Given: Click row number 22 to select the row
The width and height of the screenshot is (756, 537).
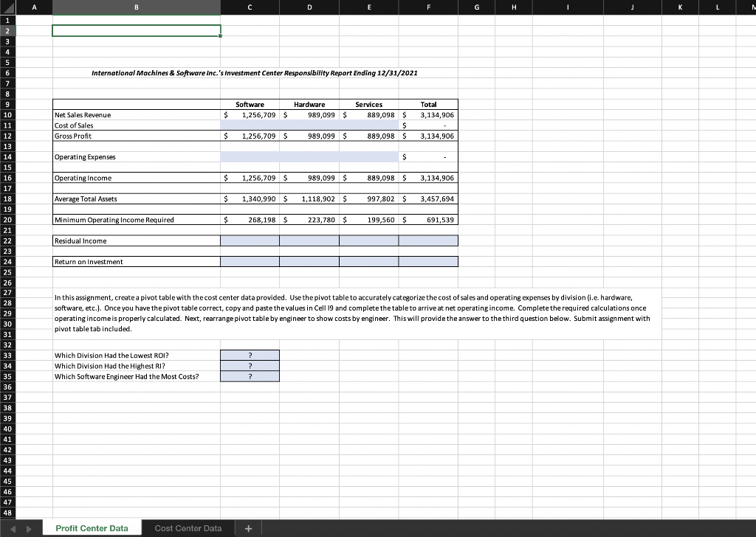Looking at the screenshot, I should (7, 240).
